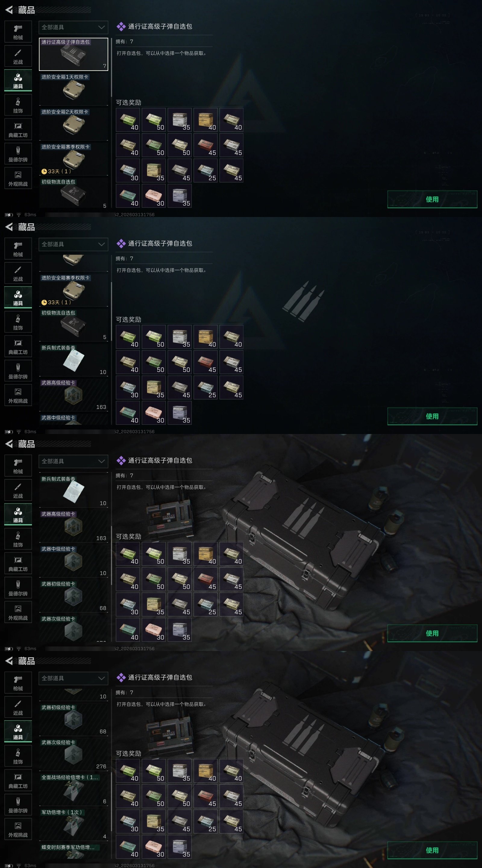
Task: Select the 全面战场经验倍增卡 list entry
Action: tap(74, 789)
